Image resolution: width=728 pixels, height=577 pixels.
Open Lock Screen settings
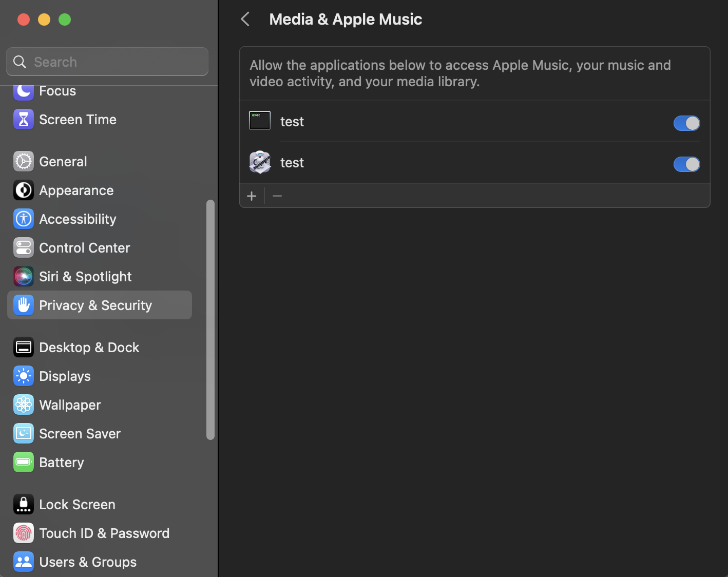click(77, 505)
